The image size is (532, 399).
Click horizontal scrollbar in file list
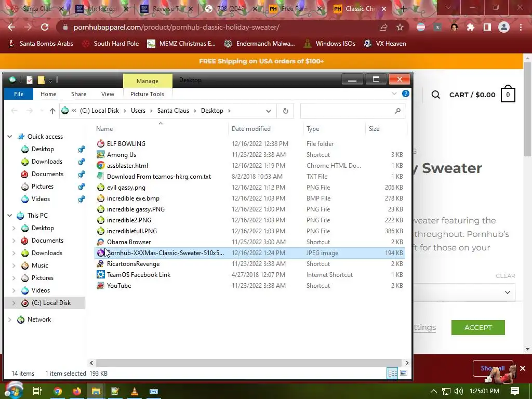tap(249, 363)
